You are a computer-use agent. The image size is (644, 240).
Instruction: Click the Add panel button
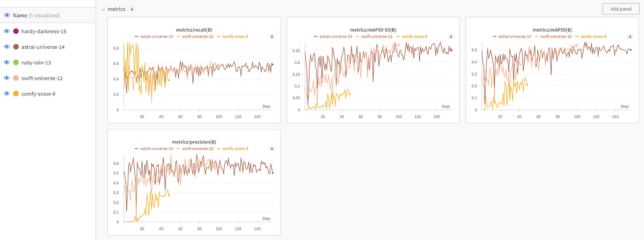(x=620, y=9)
